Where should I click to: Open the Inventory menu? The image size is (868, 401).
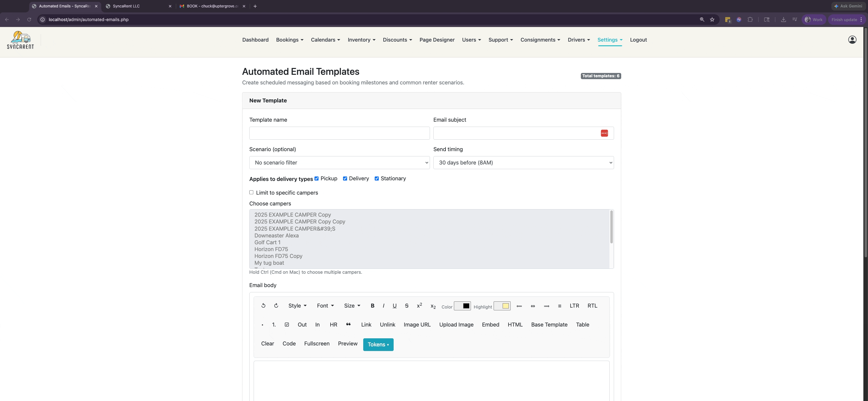[x=361, y=40]
